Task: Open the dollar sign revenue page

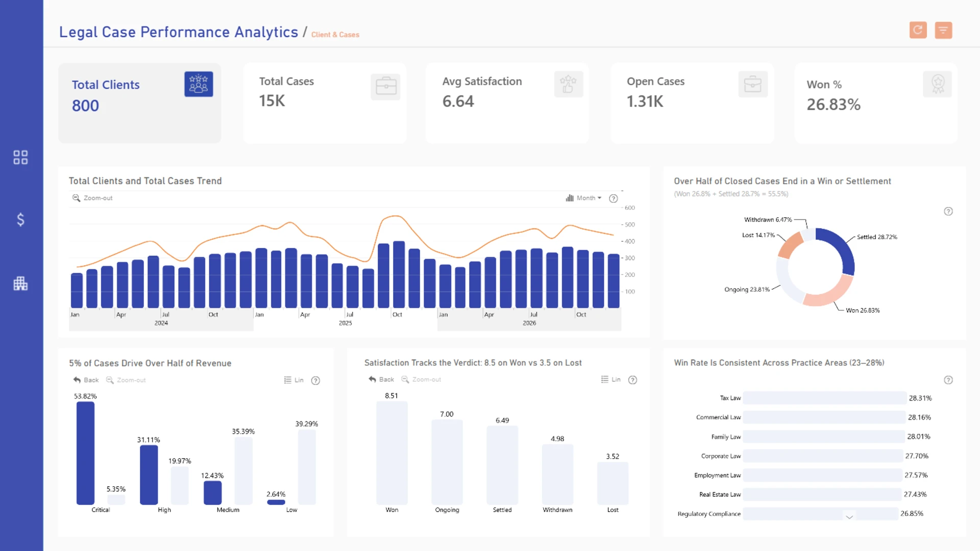Action: 20,219
